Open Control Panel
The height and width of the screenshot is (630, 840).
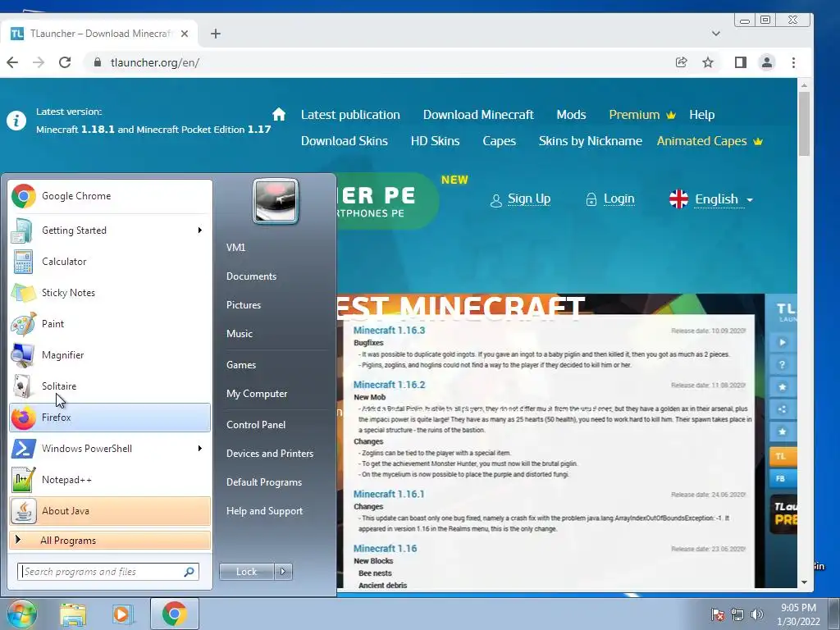256,425
